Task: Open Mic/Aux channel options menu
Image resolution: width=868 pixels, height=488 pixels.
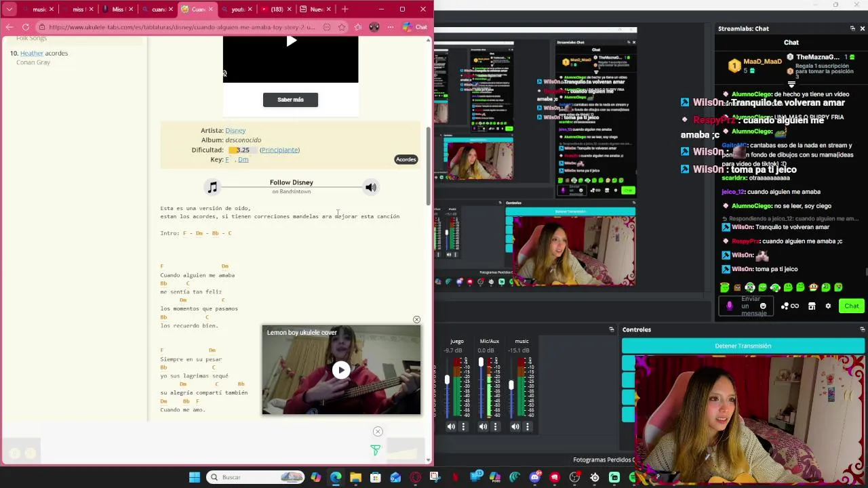Action: (x=495, y=426)
